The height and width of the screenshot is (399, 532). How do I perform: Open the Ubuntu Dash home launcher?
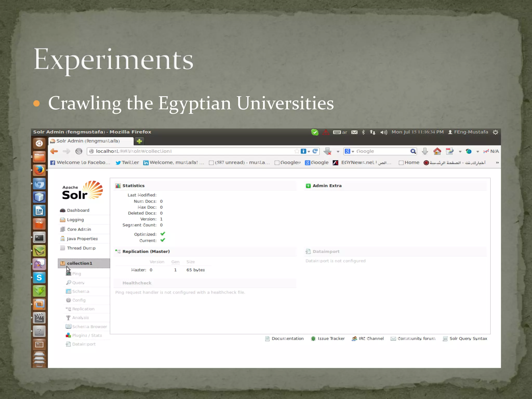(x=39, y=143)
